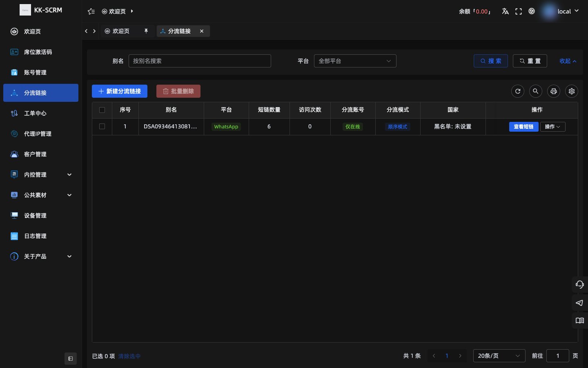Open 代理IP管理 in the sidebar
Screen dimensions: 588x368
41,134
